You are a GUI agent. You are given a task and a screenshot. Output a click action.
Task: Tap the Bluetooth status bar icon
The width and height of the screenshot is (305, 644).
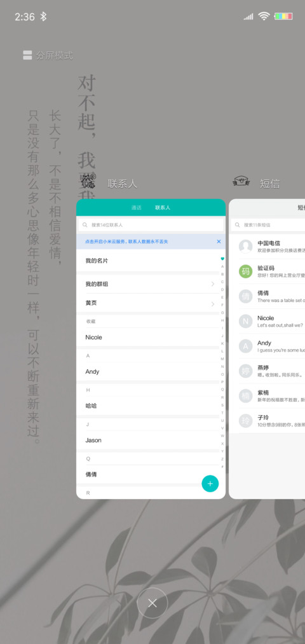pos(43,17)
